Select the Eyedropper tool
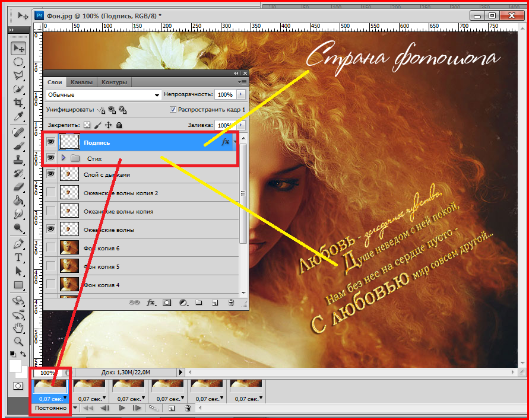This screenshot has width=529, height=420. click(x=18, y=116)
